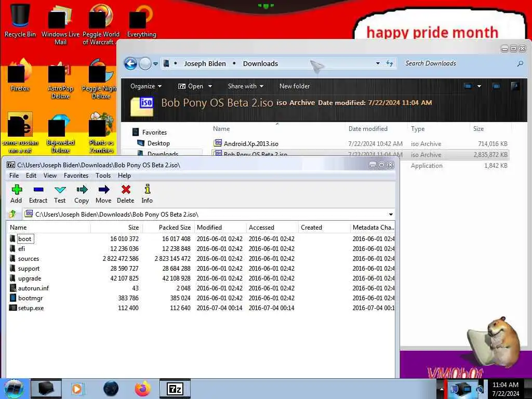The height and width of the screenshot is (399, 532).
Task: Click the Move toolbar icon
Action: click(x=103, y=194)
